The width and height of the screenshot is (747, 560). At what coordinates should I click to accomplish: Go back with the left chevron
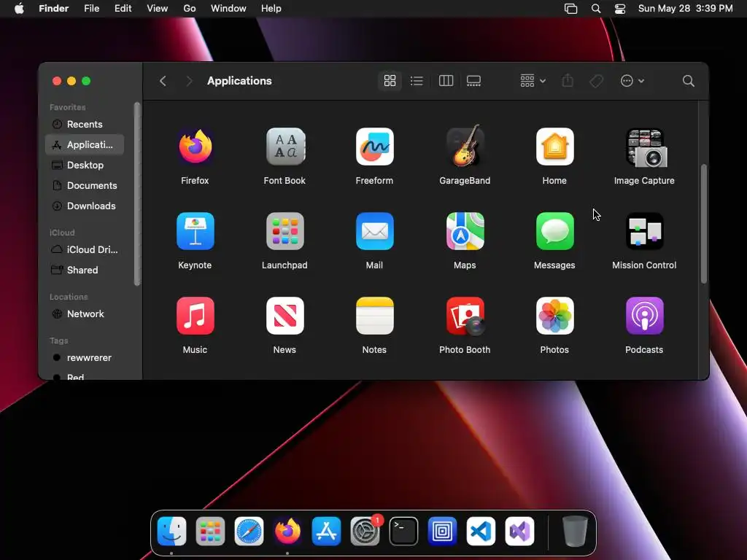[x=163, y=81]
